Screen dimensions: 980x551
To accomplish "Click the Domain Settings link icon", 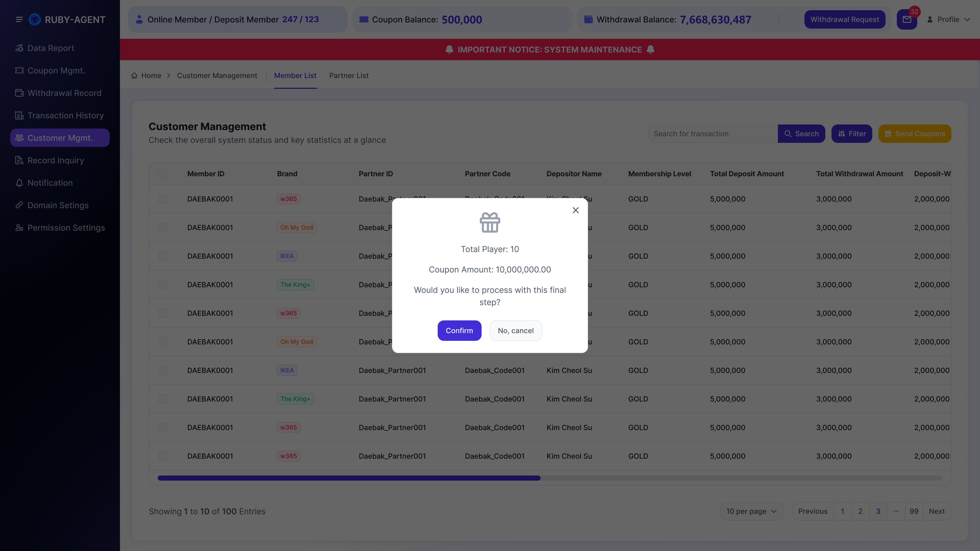I will click(19, 205).
